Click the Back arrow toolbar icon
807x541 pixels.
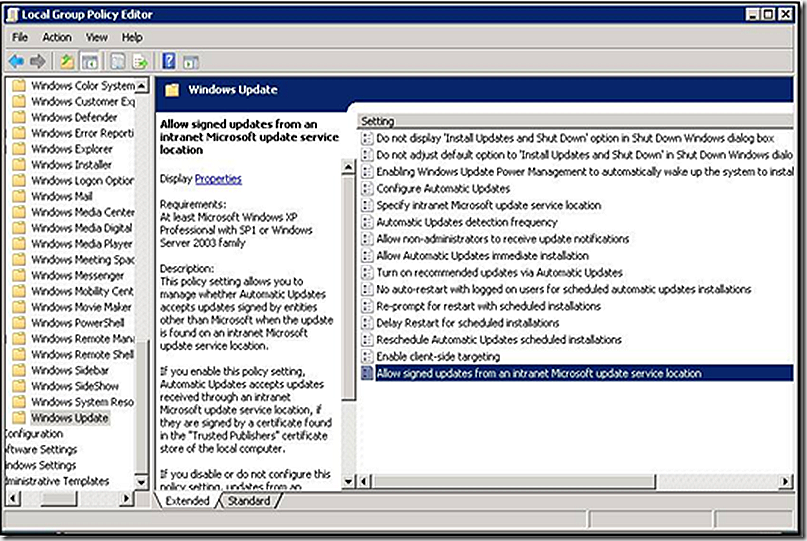(16, 62)
